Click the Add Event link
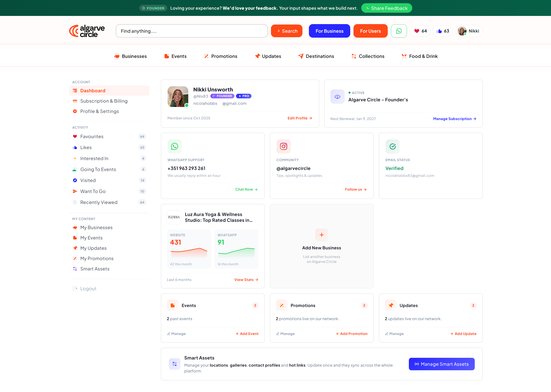 point(247,334)
